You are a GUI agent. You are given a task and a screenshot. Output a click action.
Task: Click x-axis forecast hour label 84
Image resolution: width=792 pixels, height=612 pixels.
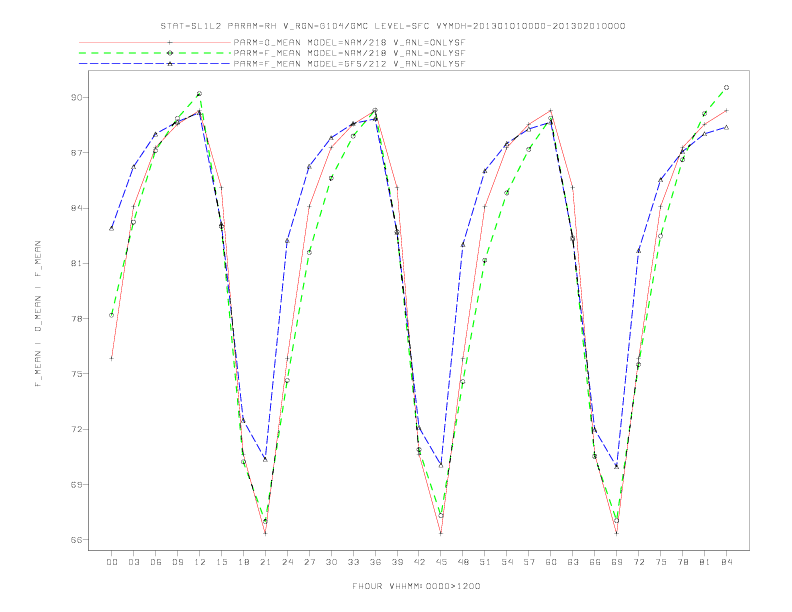click(x=727, y=562)
